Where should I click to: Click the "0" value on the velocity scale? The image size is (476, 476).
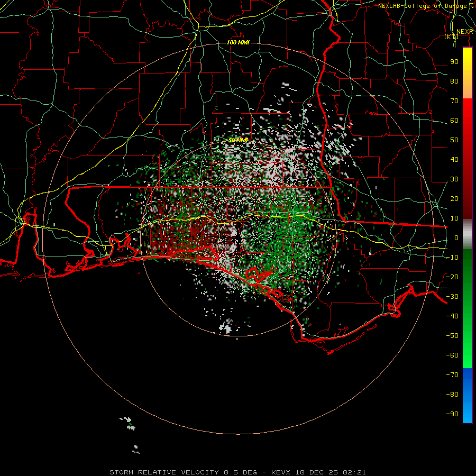pos(456,238)
